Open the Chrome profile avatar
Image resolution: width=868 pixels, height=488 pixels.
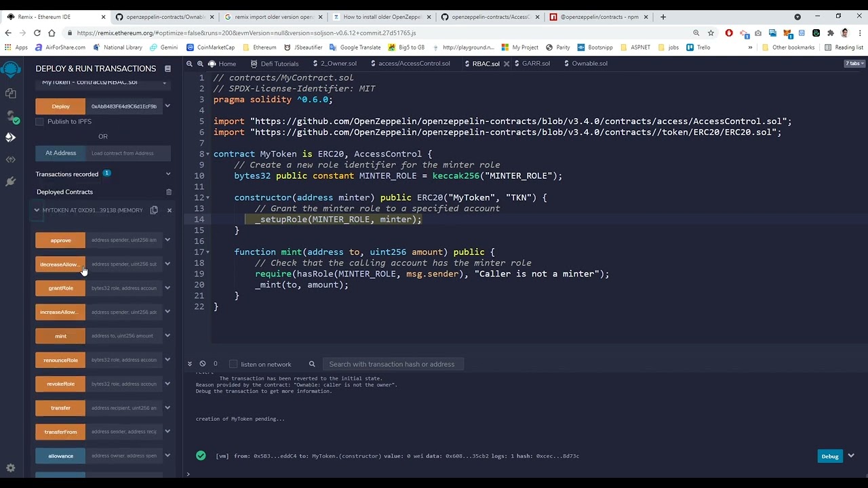click(845, 33)
